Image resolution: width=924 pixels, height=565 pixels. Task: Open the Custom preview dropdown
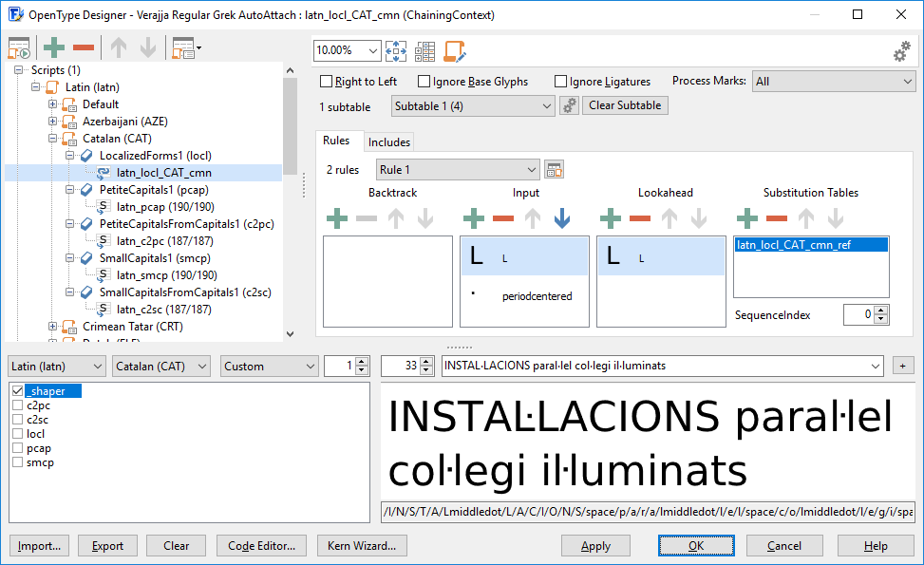pyautogui.click(x=270, y=367)
